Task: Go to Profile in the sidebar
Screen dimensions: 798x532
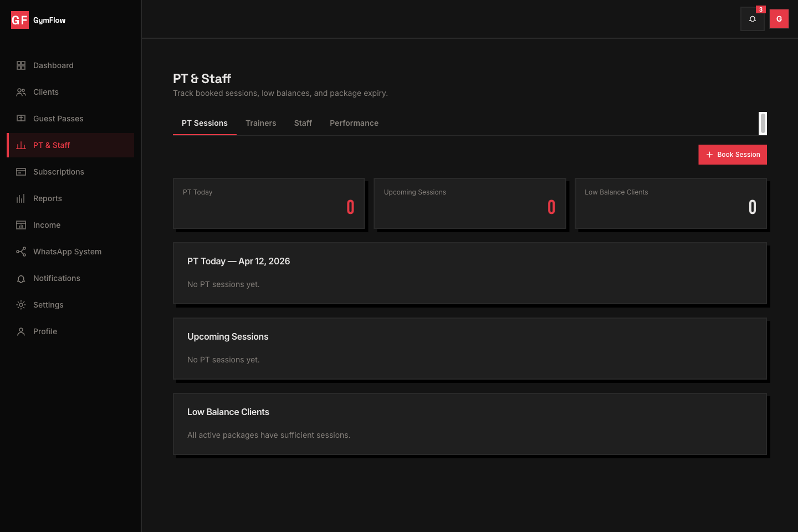Action: click(45, 331)
